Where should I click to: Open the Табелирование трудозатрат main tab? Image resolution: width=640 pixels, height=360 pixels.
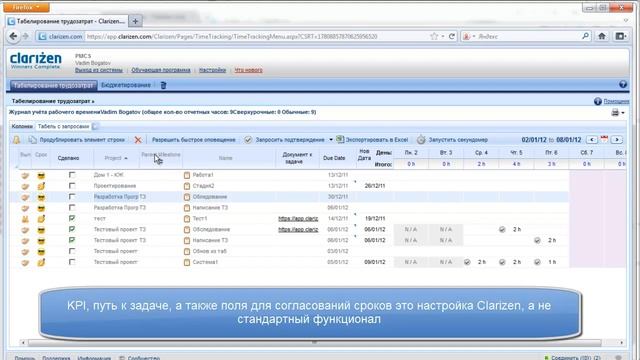tap(53, 85)
